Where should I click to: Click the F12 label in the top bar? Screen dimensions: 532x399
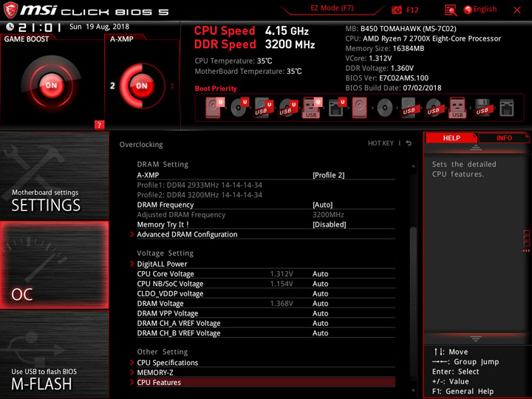coord(412,10)
